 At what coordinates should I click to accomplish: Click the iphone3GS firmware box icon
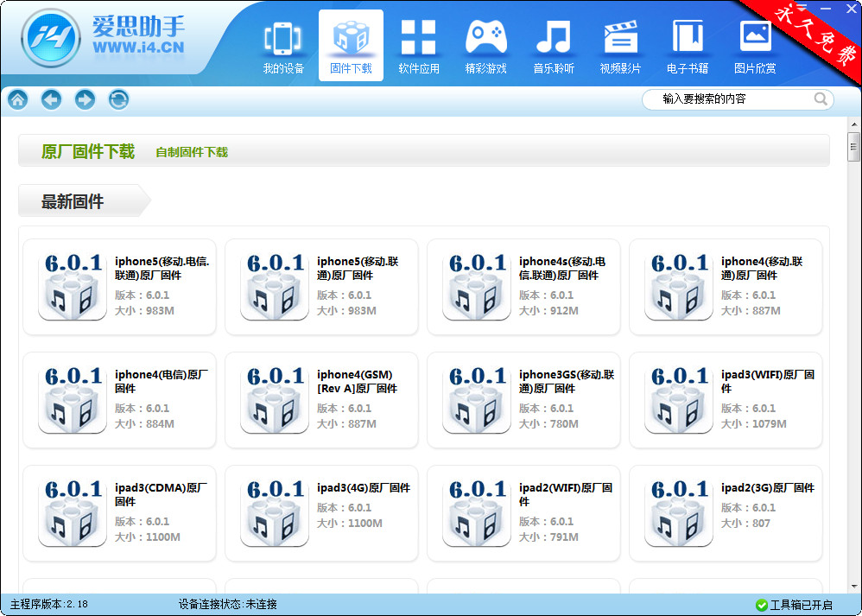tap(477, 400)
